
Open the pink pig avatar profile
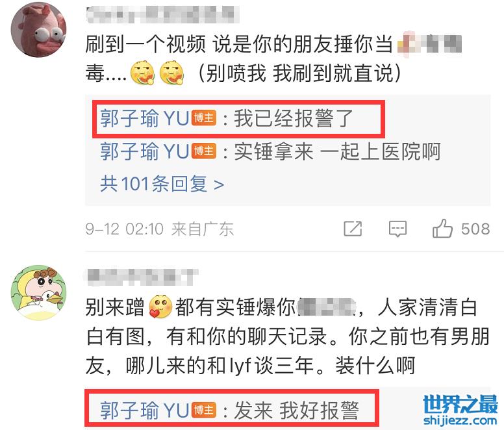[38, 30]
